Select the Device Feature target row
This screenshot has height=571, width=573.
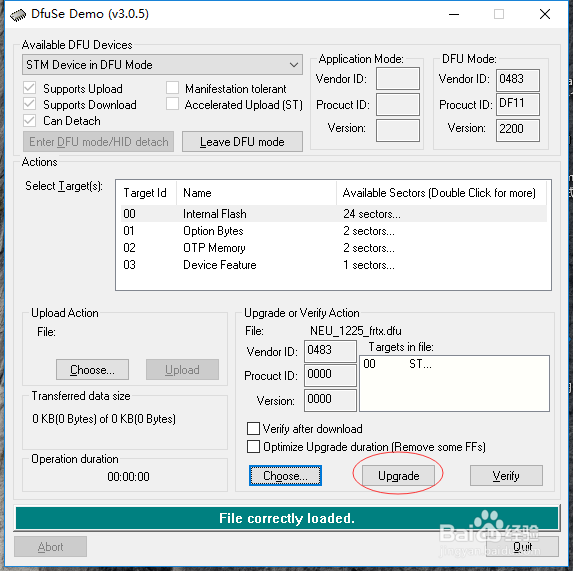[x=334, y=265]
